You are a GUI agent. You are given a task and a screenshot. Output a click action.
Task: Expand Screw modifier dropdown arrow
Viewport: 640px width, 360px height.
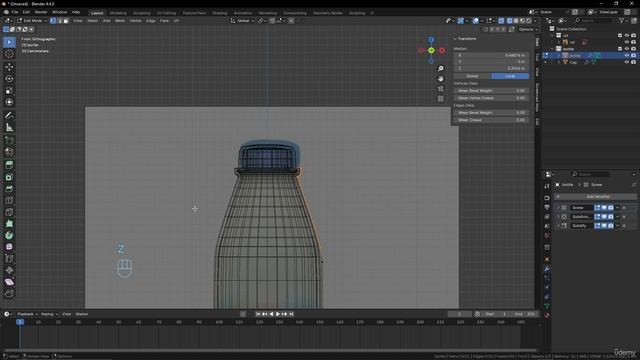[617, 208]
